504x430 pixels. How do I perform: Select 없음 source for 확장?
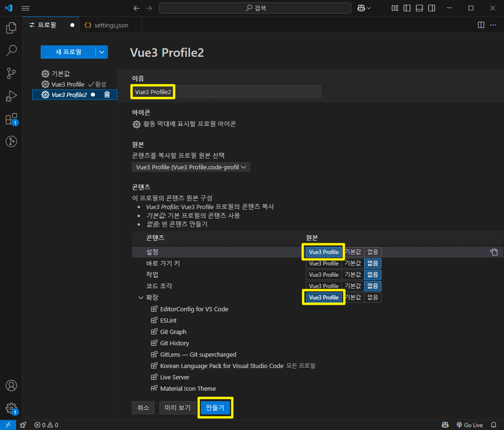point(373,298)
